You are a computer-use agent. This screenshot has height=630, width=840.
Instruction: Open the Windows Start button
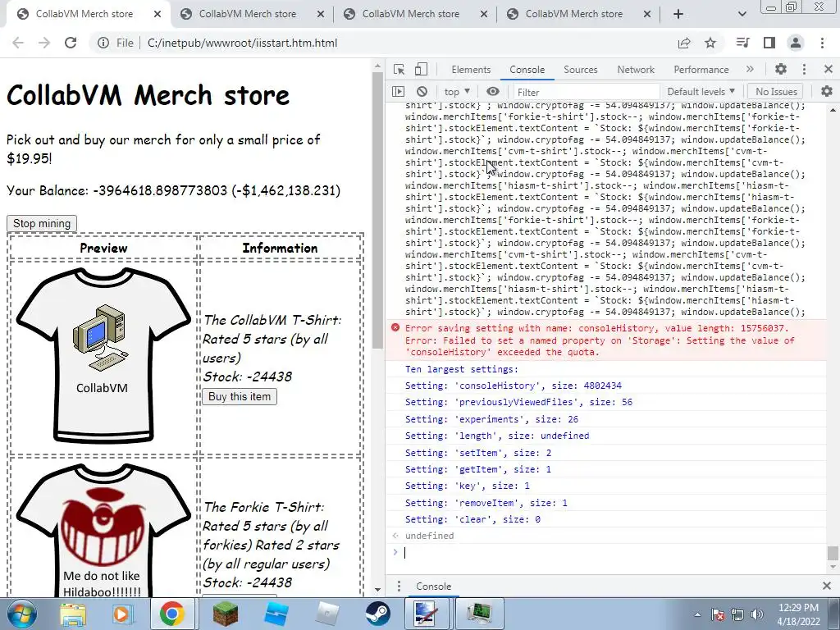[x=22, y=614]
